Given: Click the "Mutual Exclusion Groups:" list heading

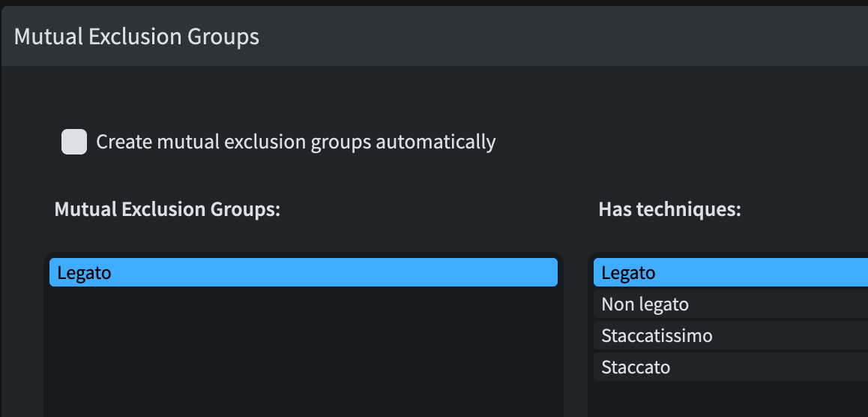Looking at the screenshot, I should pos(167,210).
